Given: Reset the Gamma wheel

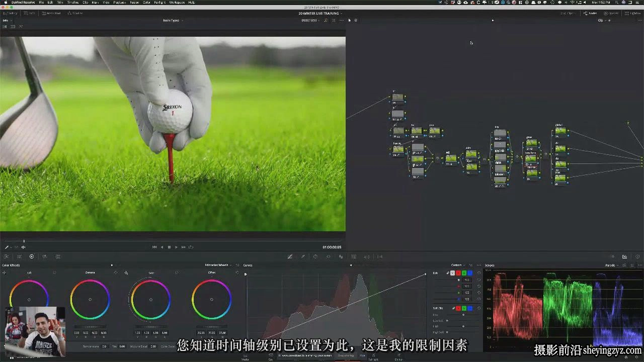Looking at the screenshot, I should point(115,273).
